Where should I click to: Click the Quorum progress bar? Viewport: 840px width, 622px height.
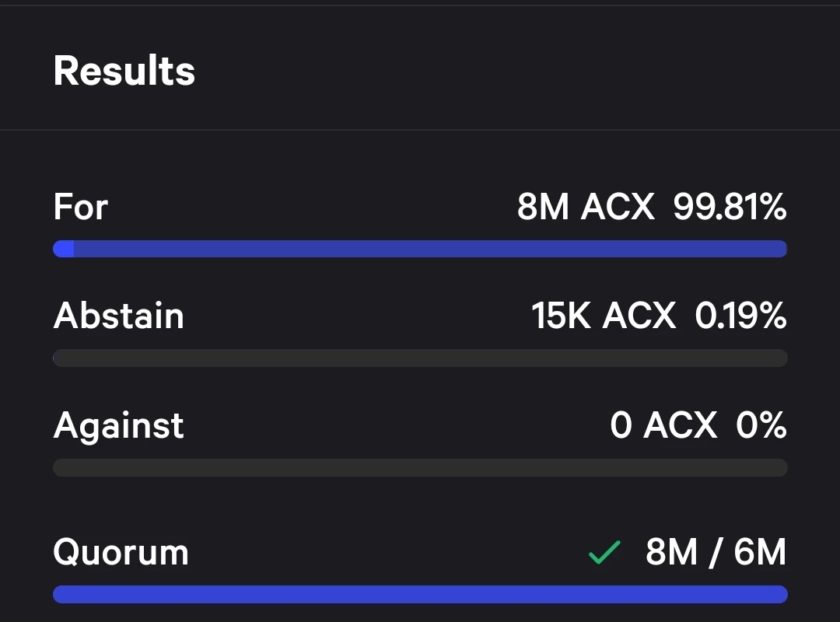coord(420,594)
